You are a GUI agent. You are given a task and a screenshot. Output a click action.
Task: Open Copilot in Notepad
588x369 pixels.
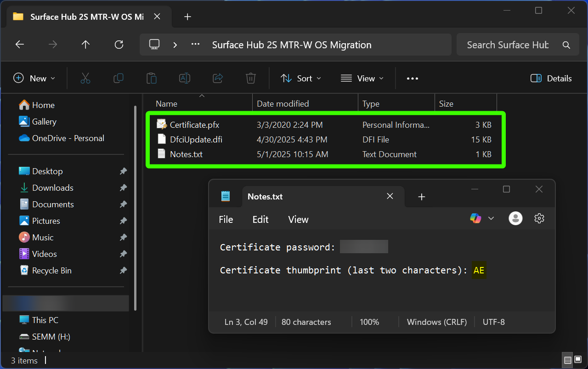[x=475, y=218]
